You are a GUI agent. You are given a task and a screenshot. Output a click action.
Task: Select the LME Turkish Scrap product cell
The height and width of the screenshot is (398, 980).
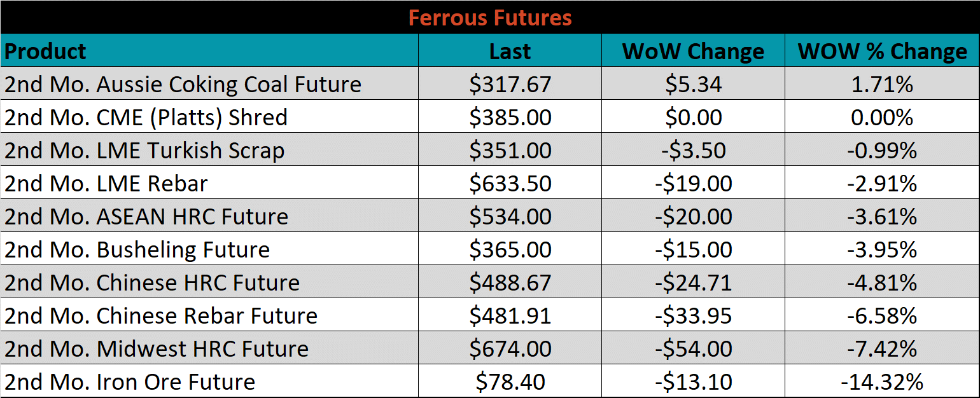pyautogui.click(x=209, y=150)
